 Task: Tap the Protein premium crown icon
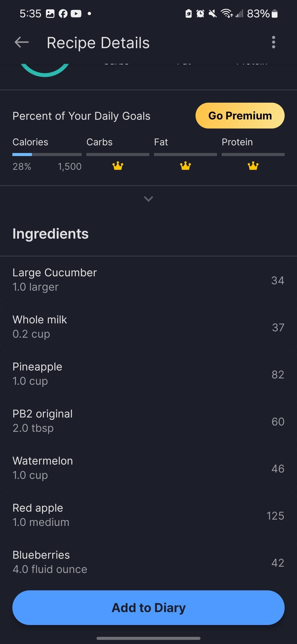253,166
